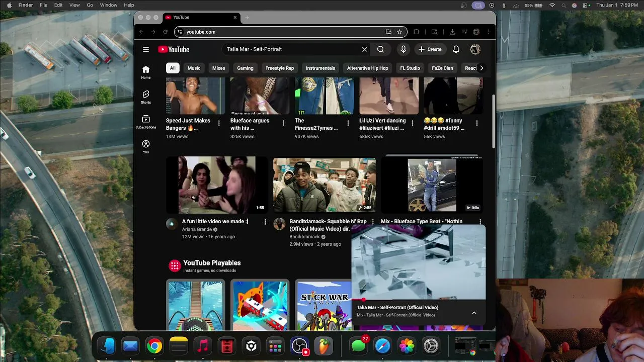The height and width of the screenshot is (362, 644).
Task: Open options for A fun little video
Action: tap(265, 222)
